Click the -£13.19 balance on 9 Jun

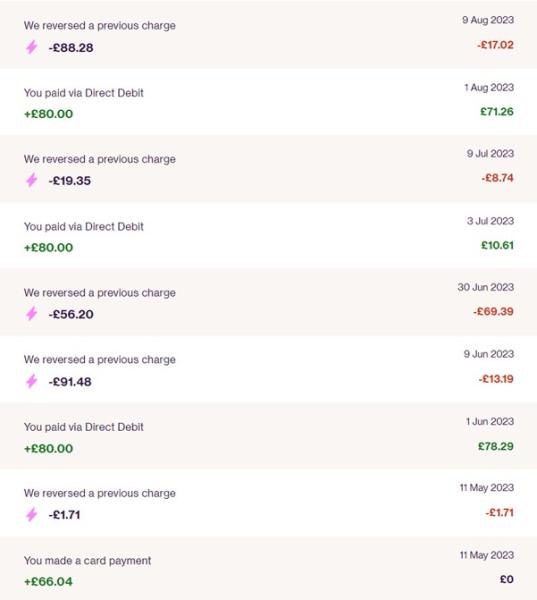point(496,379)
